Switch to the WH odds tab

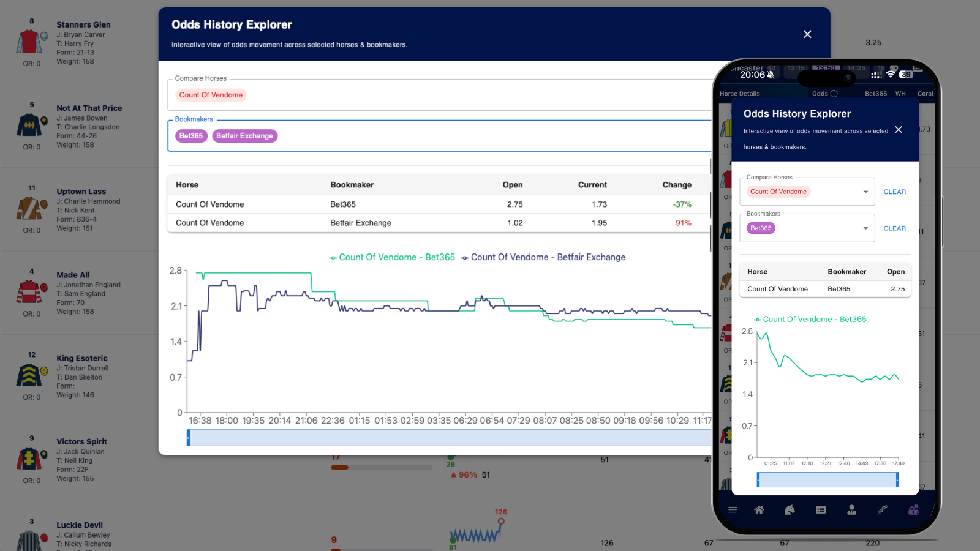(900, 93)
